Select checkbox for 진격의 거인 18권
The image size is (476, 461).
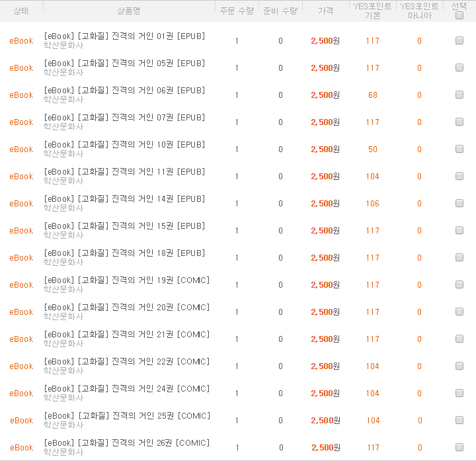(459, 257)
